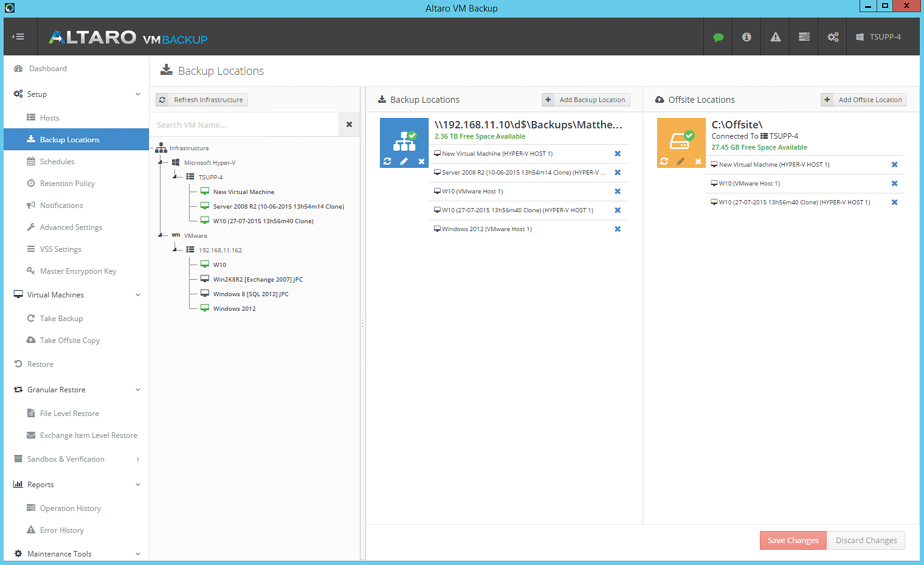Image resolution: width=924 pixels, height=565 pixels.
Task: Collapse the TSUPP-4 host tree node
Action: point(175,177)
